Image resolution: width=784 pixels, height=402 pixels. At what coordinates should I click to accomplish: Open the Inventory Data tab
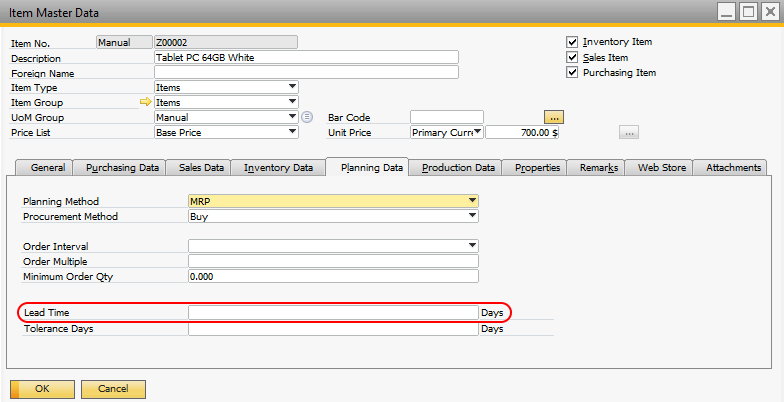point(278,168)
